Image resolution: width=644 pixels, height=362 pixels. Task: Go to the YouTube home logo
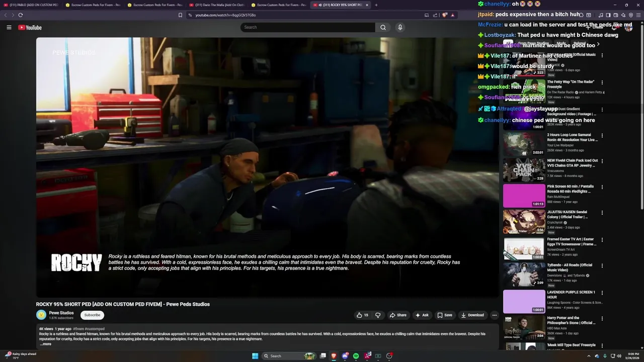[30, 28]
